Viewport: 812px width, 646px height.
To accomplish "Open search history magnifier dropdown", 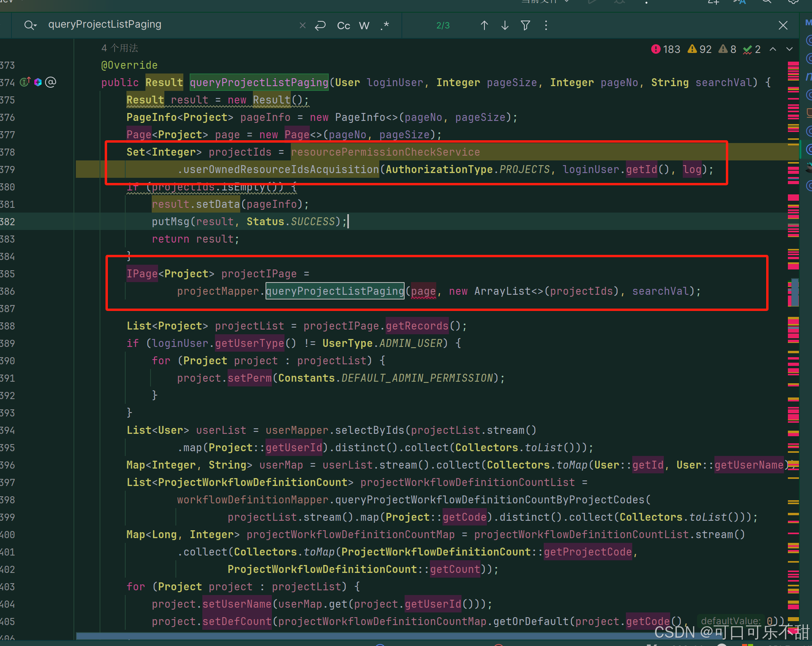I will click(x=30, y=26).
